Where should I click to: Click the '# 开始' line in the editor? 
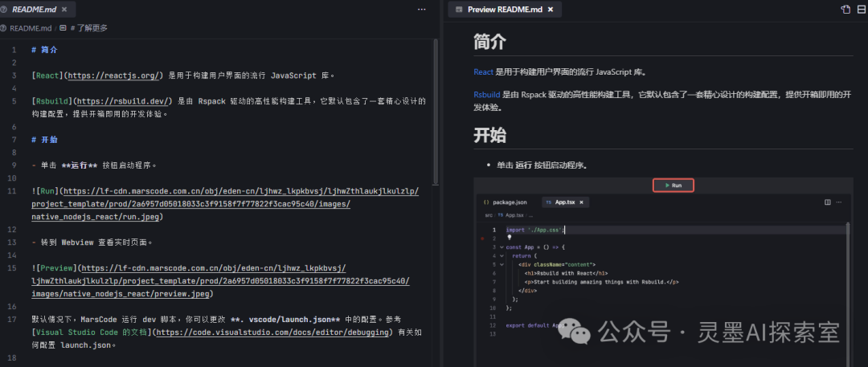pos(44,140)
